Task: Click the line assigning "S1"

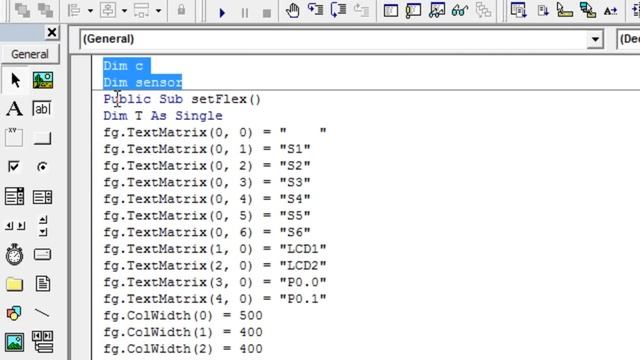Action: 207,149
